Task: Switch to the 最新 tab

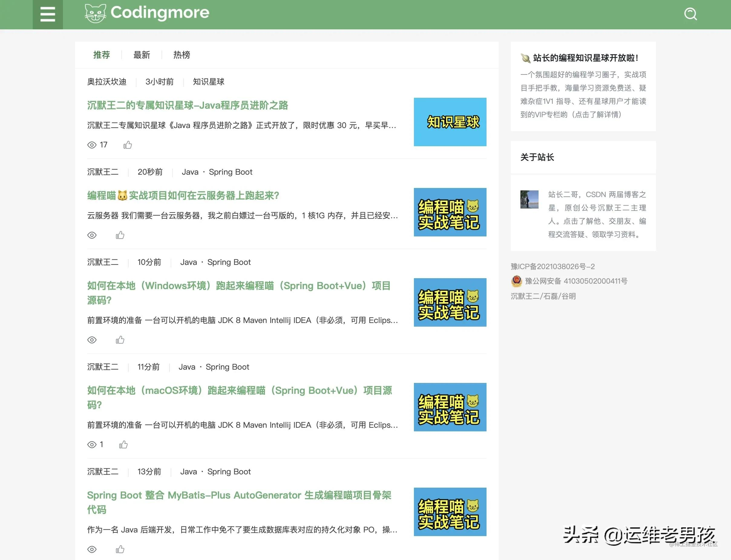Action: [x=141, y=55]
